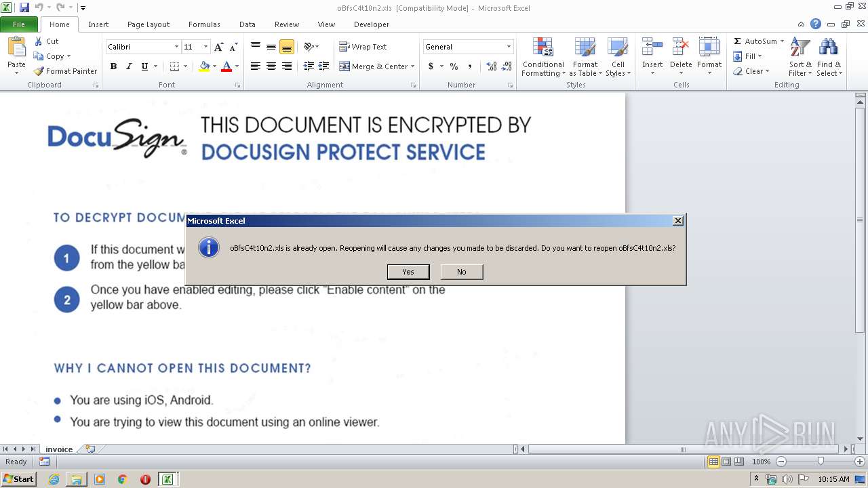
Task: Apply the red Font Color
Action: coord(226,66)
